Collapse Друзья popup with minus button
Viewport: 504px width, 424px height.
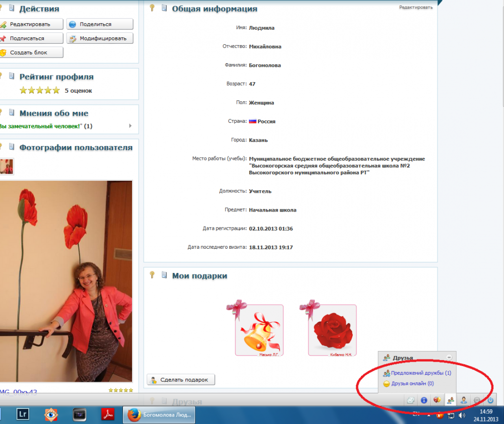pyautogui.click(x=450, y=358)
